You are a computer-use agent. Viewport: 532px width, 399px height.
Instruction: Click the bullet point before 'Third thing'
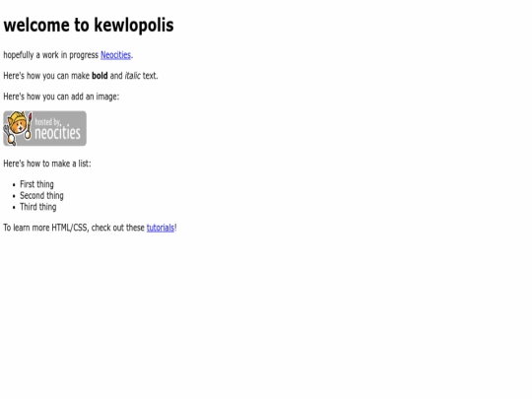click(x=14, y=208)
